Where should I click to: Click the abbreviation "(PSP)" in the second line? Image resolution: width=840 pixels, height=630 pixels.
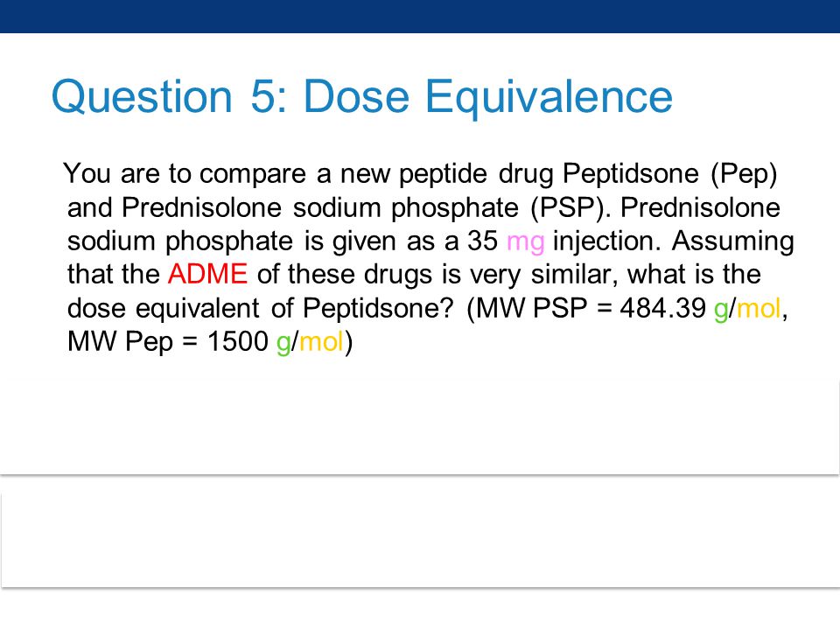click(x=570, y=209)
